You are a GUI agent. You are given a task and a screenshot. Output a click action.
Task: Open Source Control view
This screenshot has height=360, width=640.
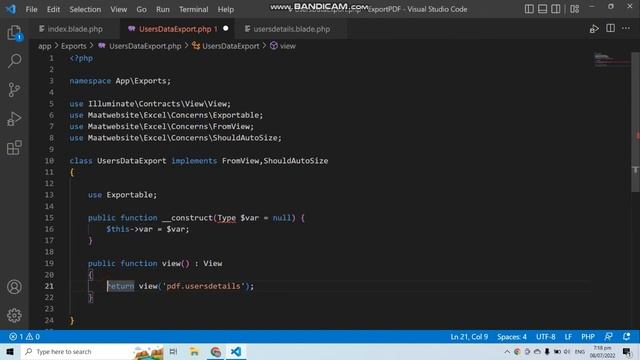14,90
